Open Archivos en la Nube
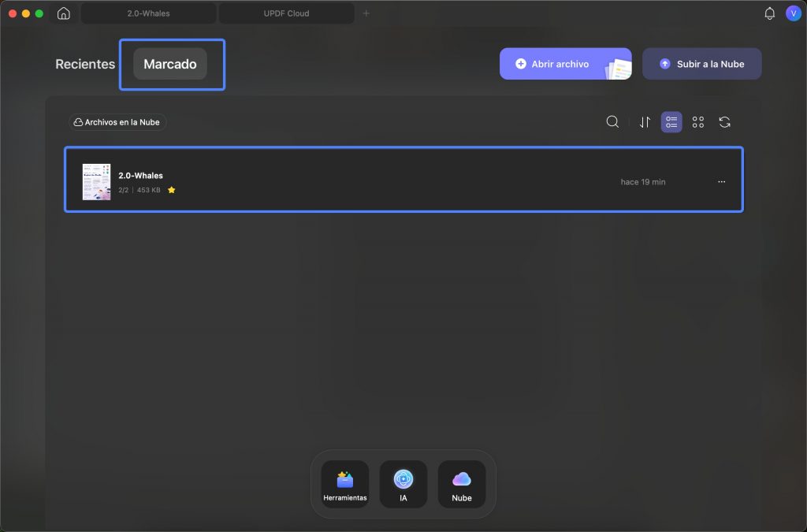 117,122
